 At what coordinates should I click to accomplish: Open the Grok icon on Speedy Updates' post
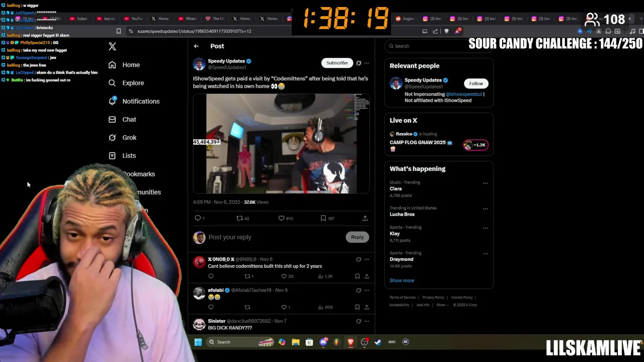click(x=358, y=63)
